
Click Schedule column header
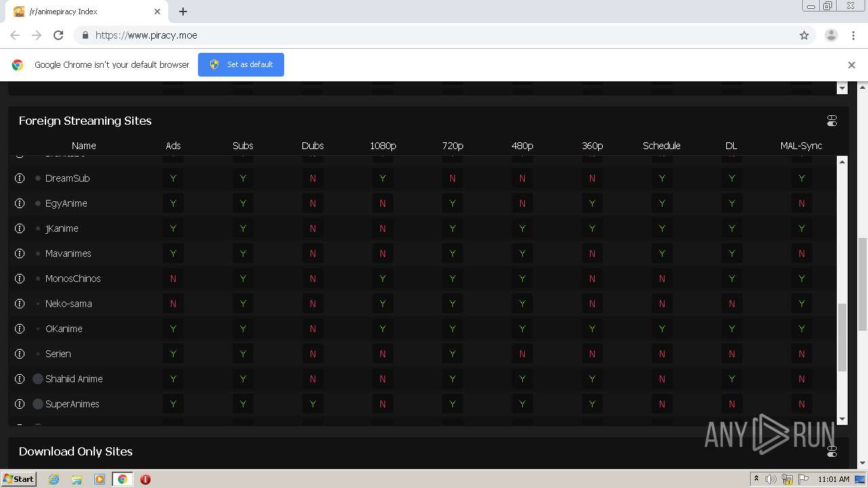tap(662, 146)
